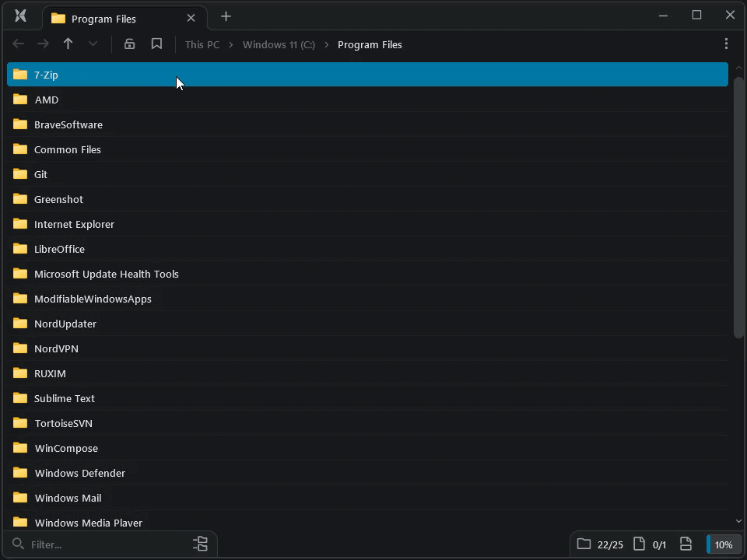Click scrollbar down arrow at bottom
This screenshot has height=560, width=747.
click(x=738, y=521)
